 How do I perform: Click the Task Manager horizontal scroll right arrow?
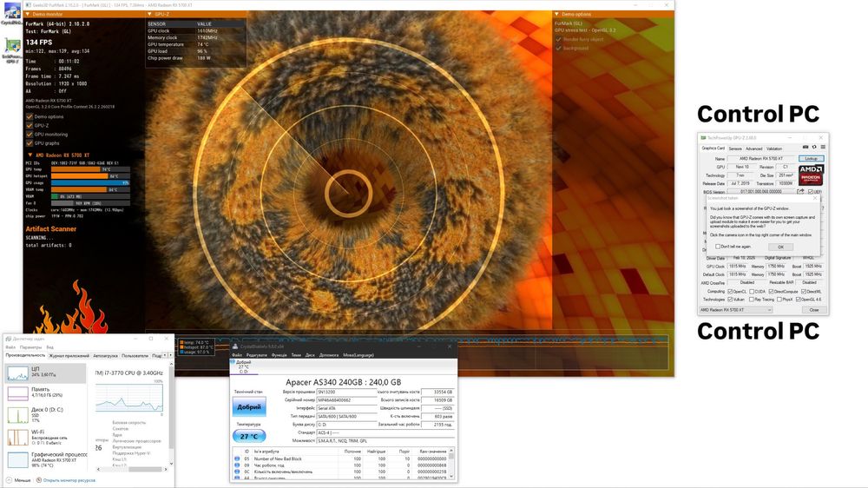click(x=166, y=470)
